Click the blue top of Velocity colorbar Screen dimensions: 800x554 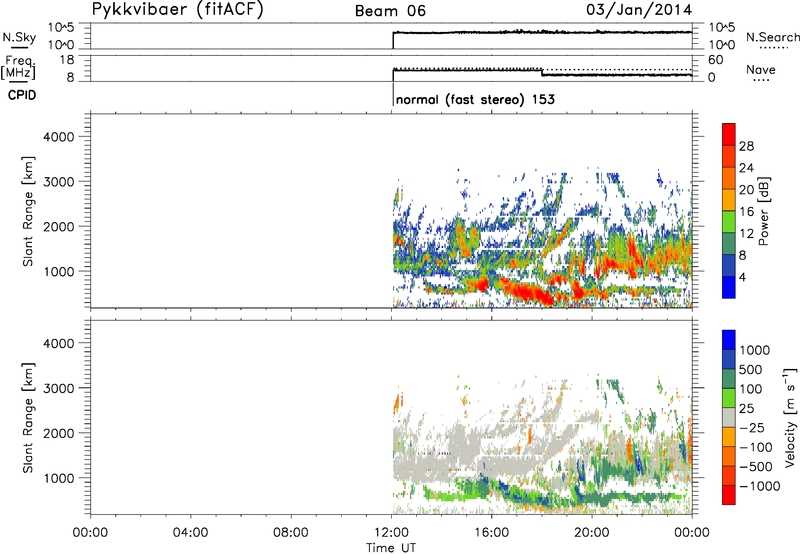(x=729, y=340)
